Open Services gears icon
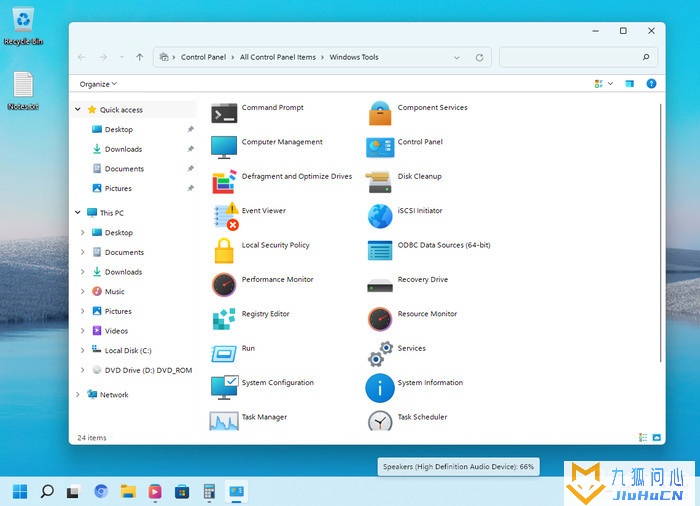The image size is (700, 506). [380, 354]
